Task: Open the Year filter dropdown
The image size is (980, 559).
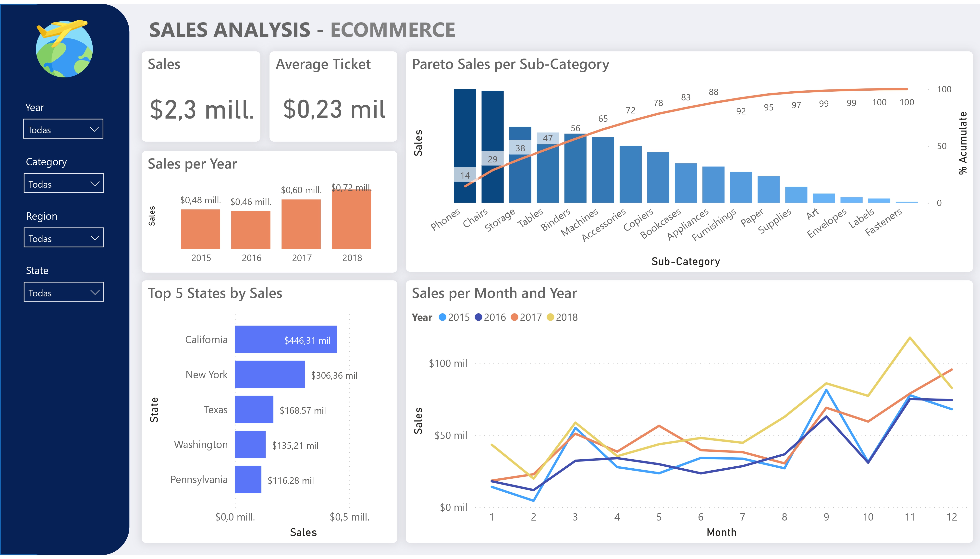Action: [x=63, y=129]
